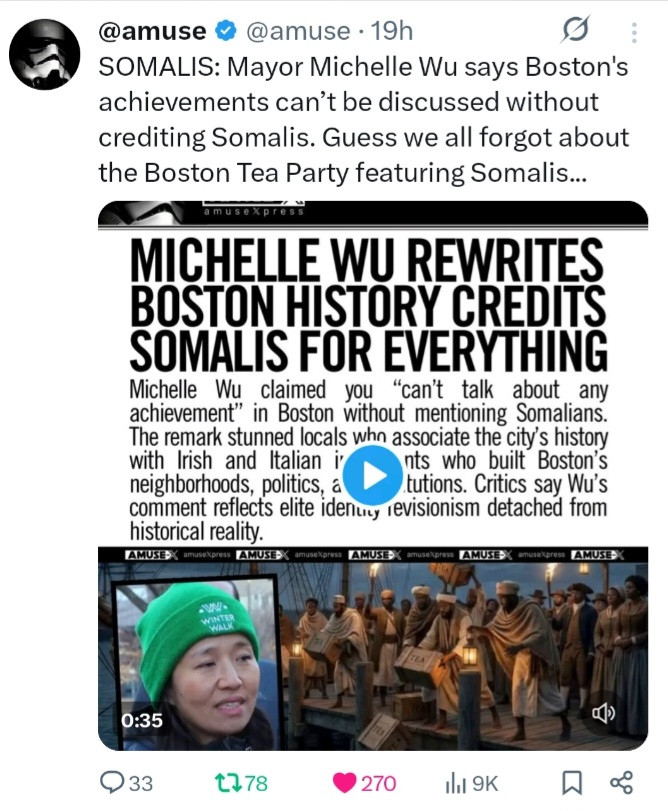Unmute the video using the speaker icon
668x811 pixels.
click(x=603, y=714)
